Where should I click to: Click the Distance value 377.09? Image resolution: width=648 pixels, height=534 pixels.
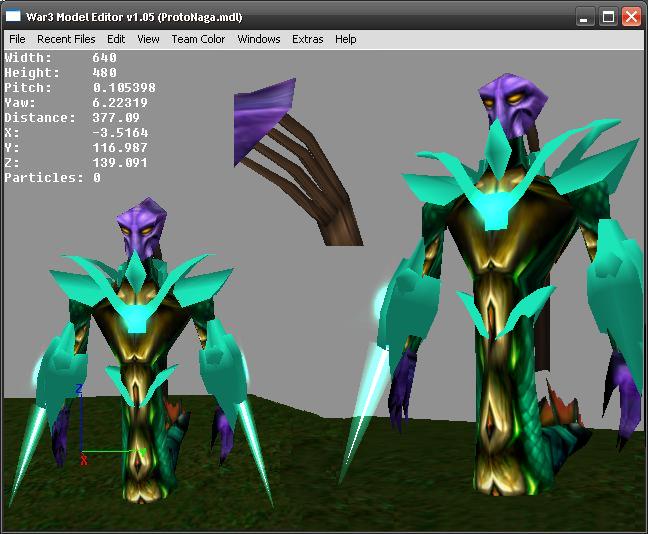tap(116, 118)
